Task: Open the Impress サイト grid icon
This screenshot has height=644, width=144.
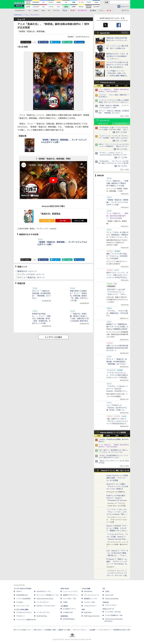Action: tap(119, 6)
